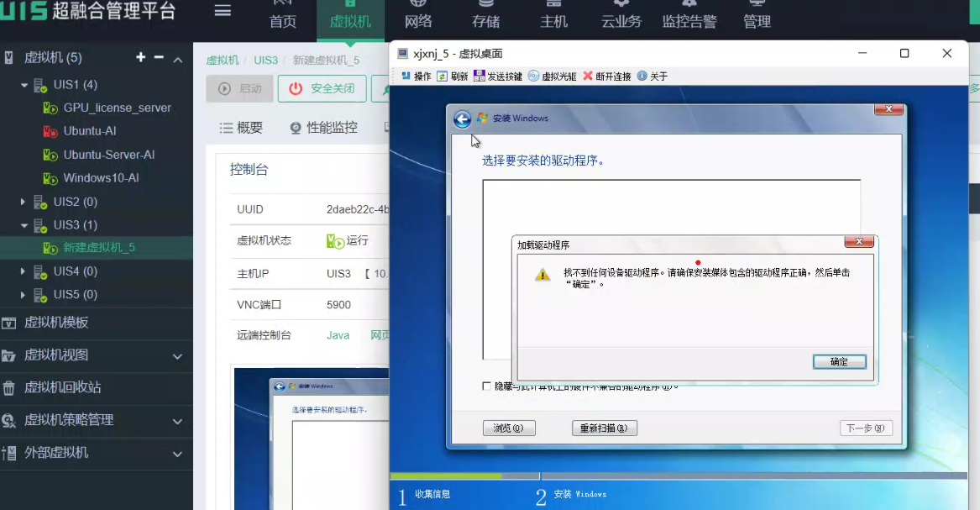The width and height of the screenshot is (980, 510).
Task: Open the Java remote console link
Action: [338, 335]
